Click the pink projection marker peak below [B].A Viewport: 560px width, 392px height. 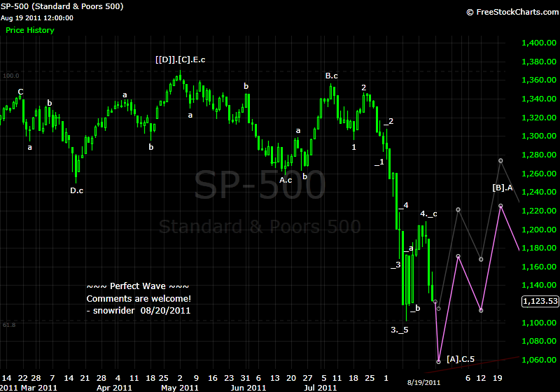tap(500, 206)
